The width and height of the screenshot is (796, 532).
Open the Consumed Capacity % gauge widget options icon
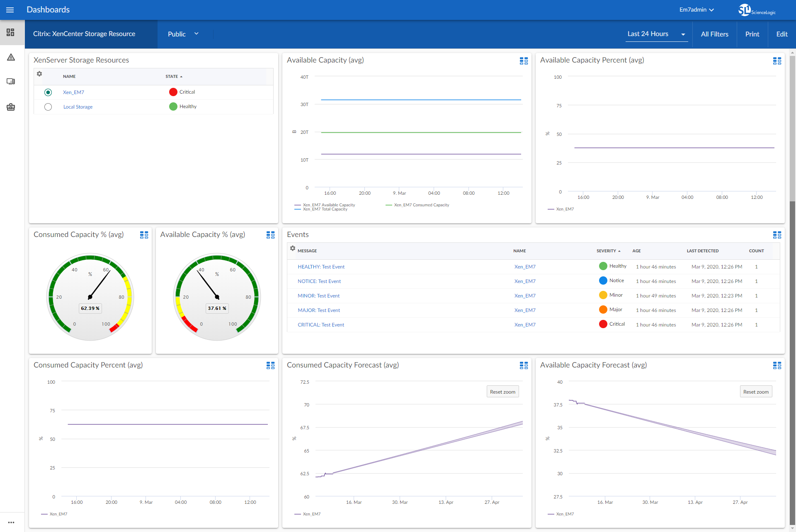[x=144, y=235]
